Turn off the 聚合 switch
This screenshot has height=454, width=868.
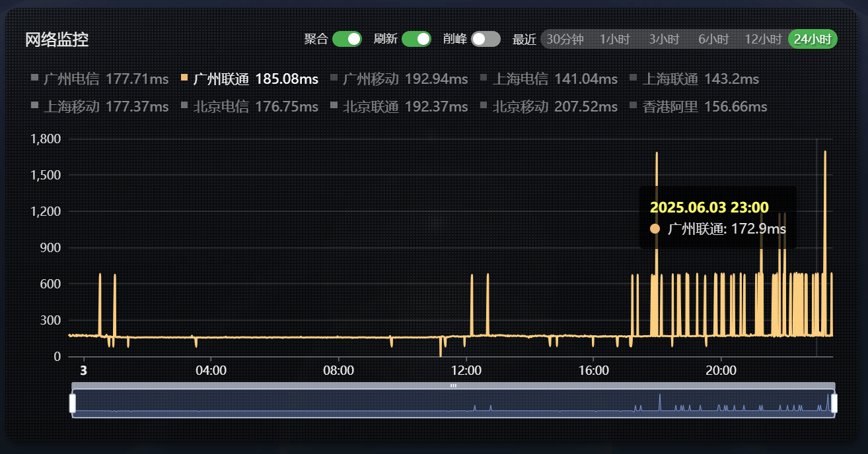347,39
